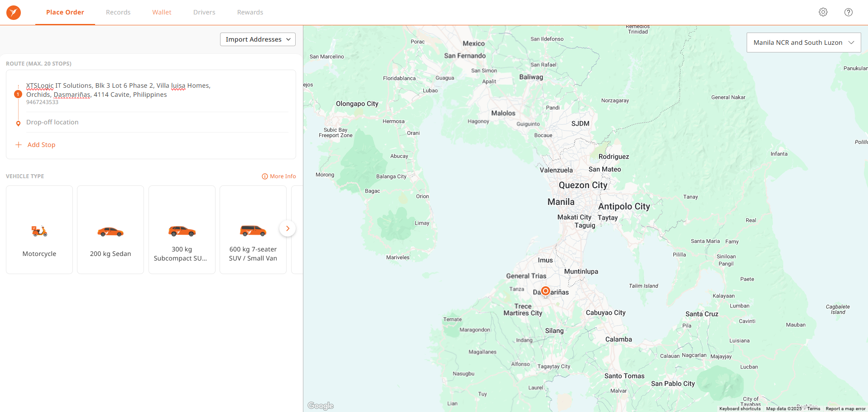
Task: Click the plus icon beside Add Stop
Action: click(x=19, y=145)
